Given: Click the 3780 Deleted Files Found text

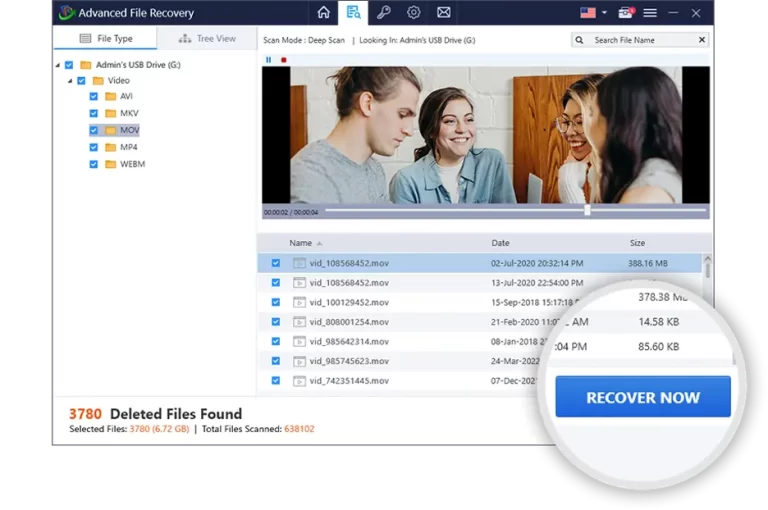Looking at the screenshot, I should click(156, 414).
